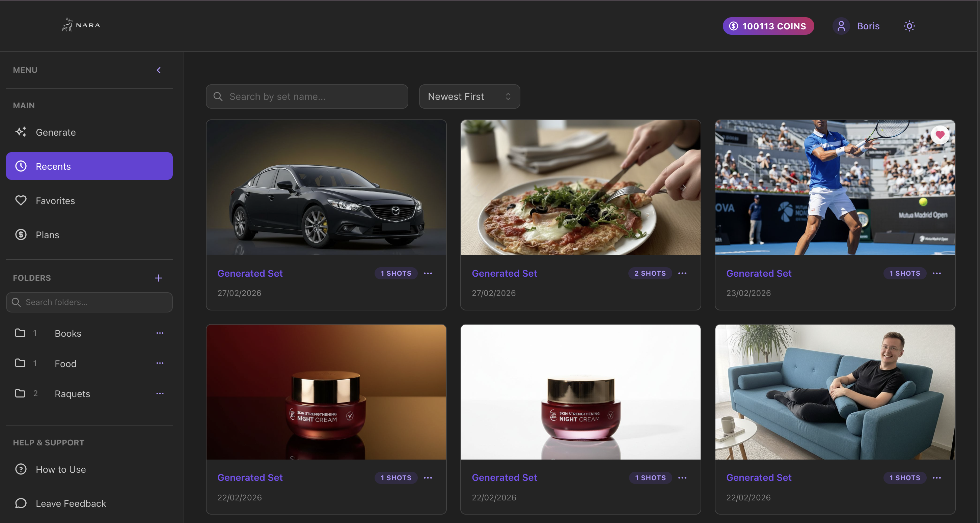This screenshot has height=523, width=980.
Task: Open the Food folder
Action: [x=65, y=364]
